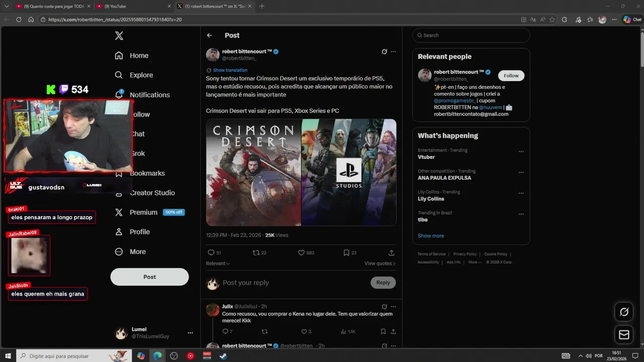Screen dimensions: 644x362
Task: Click share icon on main post
Action: point(391,253)
